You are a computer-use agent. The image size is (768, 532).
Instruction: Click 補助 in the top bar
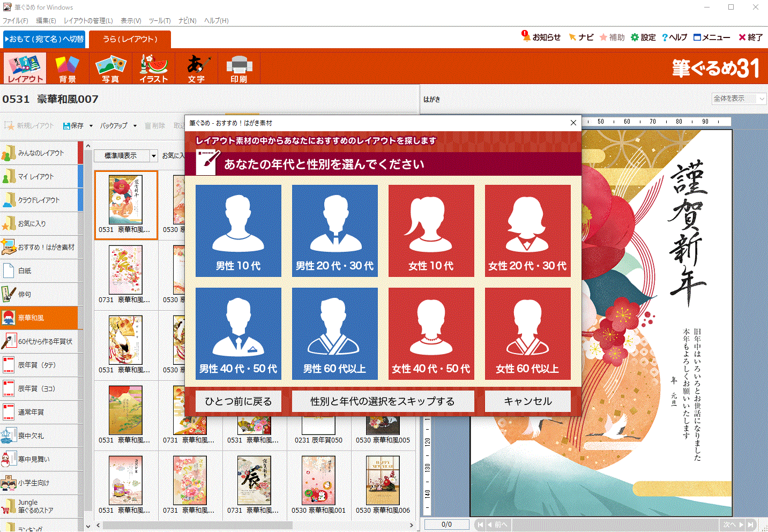coord(612,37)
